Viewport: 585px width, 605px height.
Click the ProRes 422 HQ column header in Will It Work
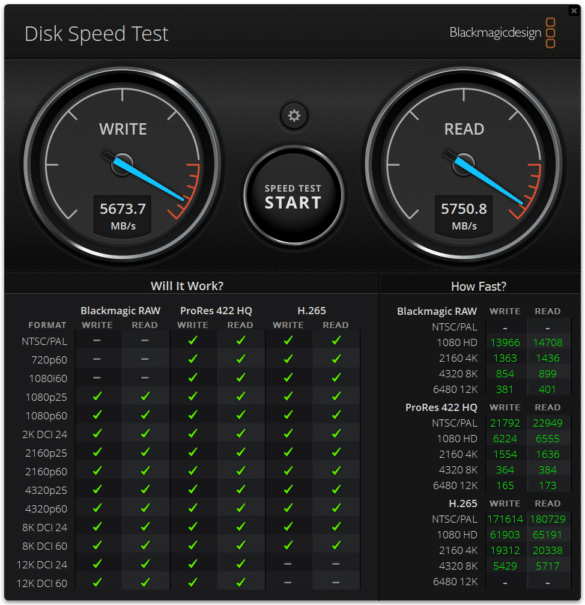[216, 311]
